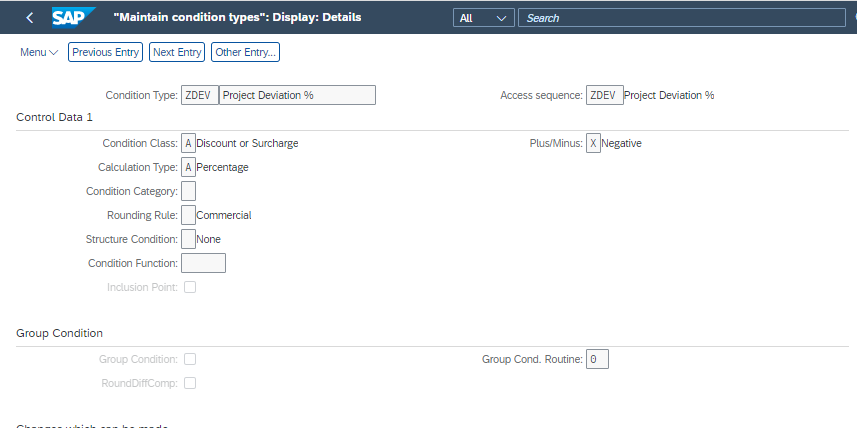Select the Plus/Minus field

click(594, 143)
